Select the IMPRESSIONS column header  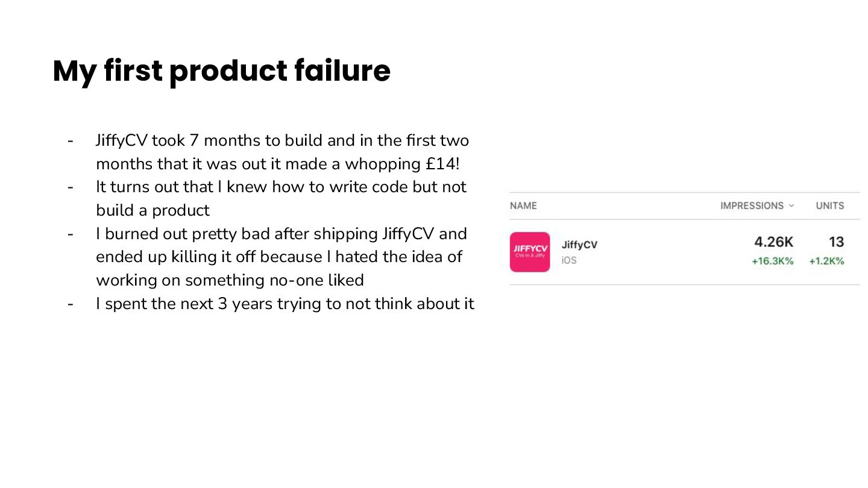coord(752,206)
